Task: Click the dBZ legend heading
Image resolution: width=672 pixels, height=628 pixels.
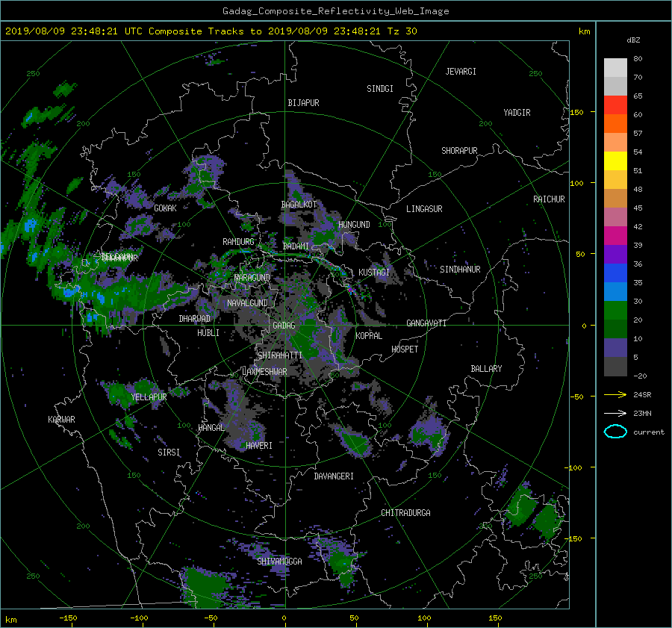Action: click(633, 40)
